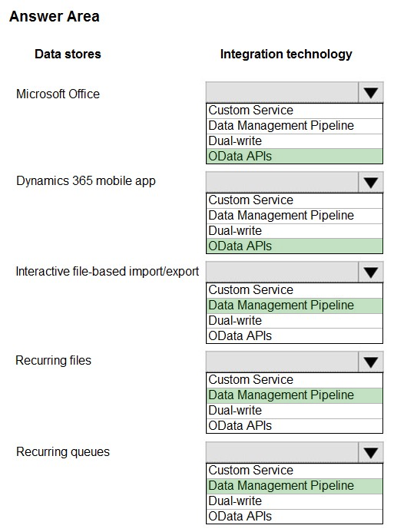Select Data Management Pipeline for Interactive file-based import/export
Screen dimensions: 394x532
click(295, 306)
